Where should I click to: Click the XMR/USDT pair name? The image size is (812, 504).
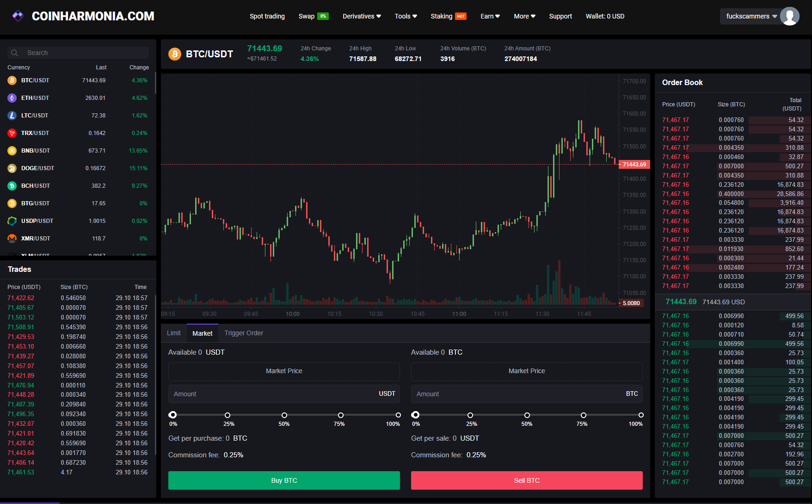pyautogui.click(x=36, y=239)
